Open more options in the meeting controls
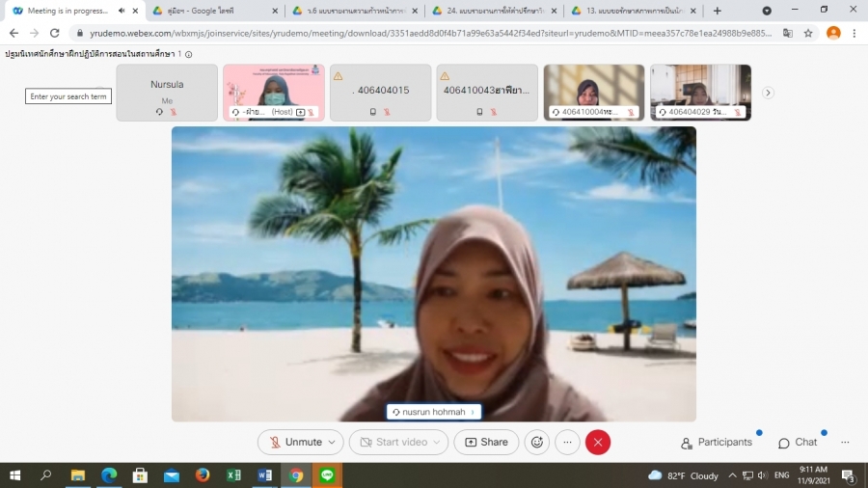The image size is (868, 488). (x=567, y=442)
